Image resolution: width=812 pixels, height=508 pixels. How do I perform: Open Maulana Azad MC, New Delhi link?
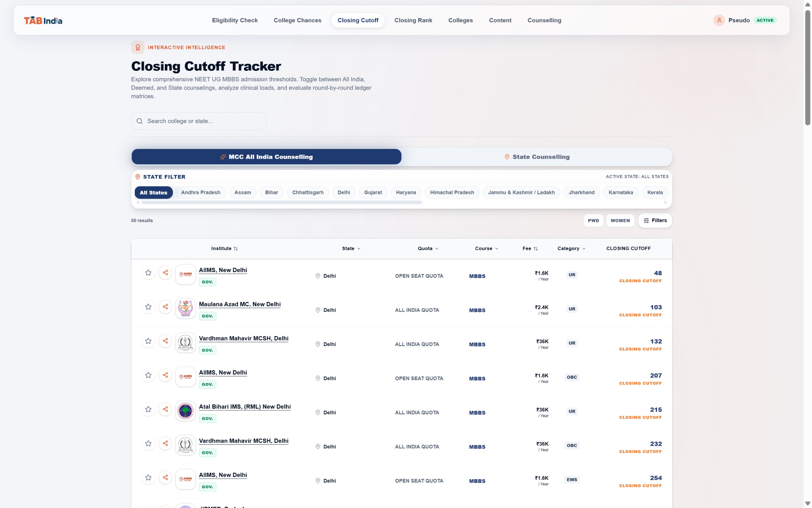239,304
